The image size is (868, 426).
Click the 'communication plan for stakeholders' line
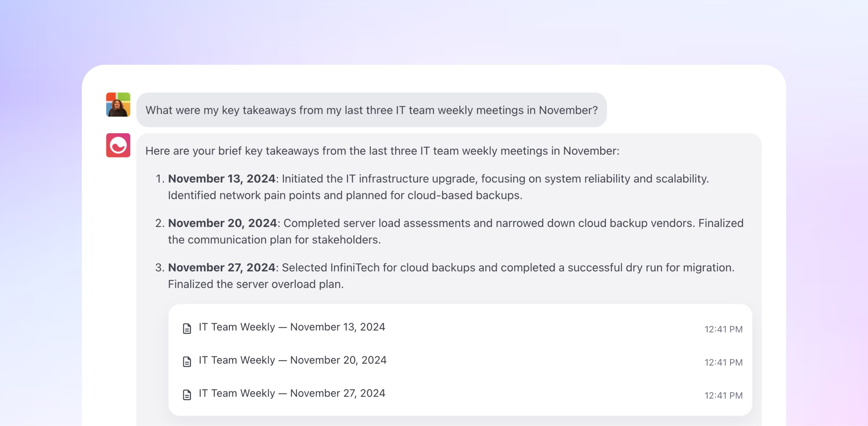pyautogui.click(x=274, y=240)
